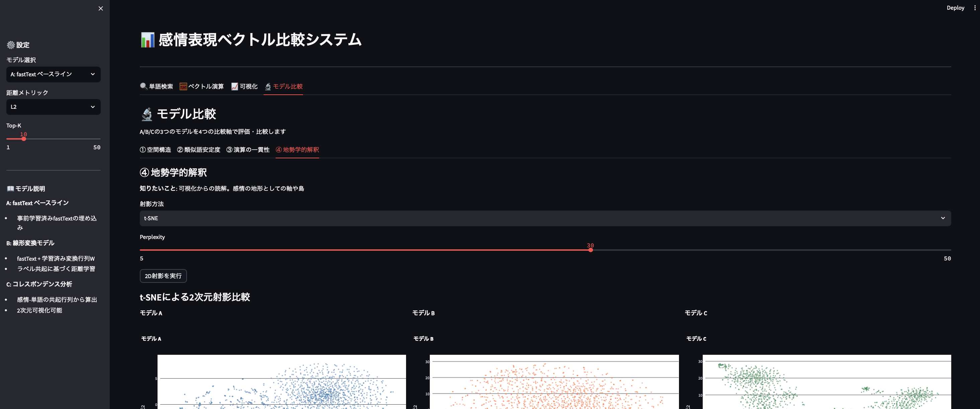980x409 pixels.
Task: Click the Deploy button
Action: coord(955,7)
